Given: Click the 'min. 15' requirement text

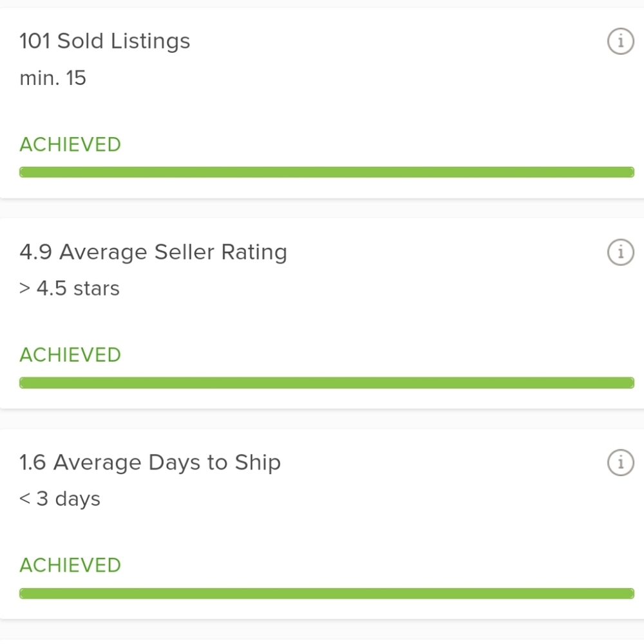Looking at the screenshot, I should coord(53,78).
